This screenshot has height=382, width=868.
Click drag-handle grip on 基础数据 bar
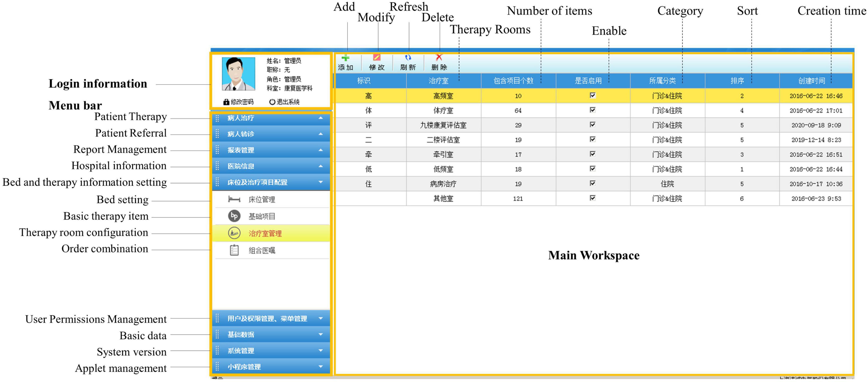(217, 334)
